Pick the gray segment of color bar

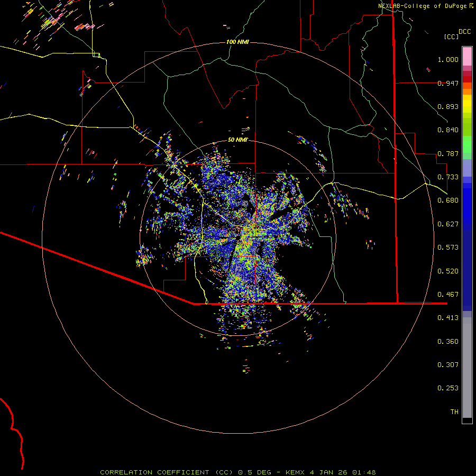[467, 368]
